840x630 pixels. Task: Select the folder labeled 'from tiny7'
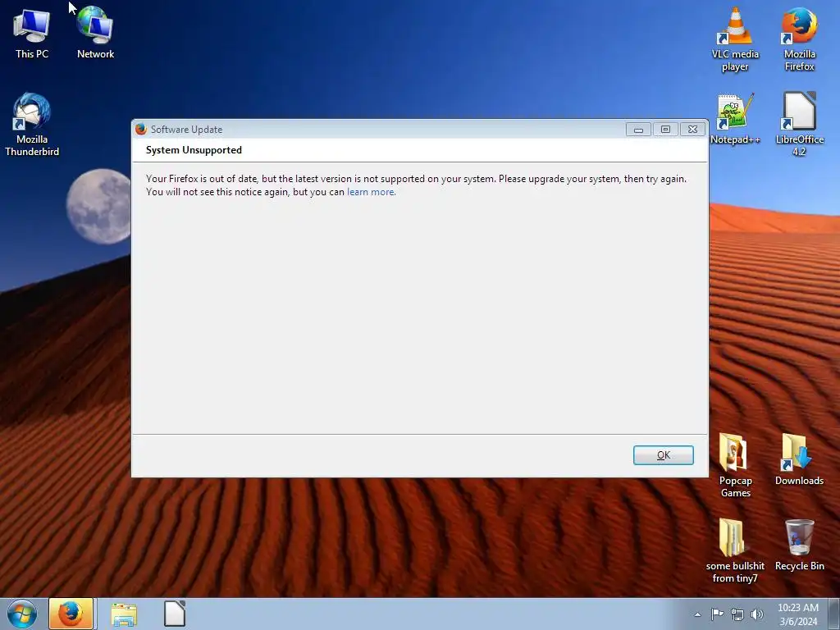735,550
